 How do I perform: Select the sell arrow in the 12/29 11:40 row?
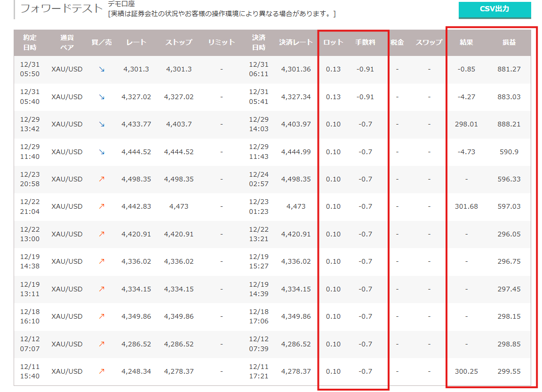(102, 152)
